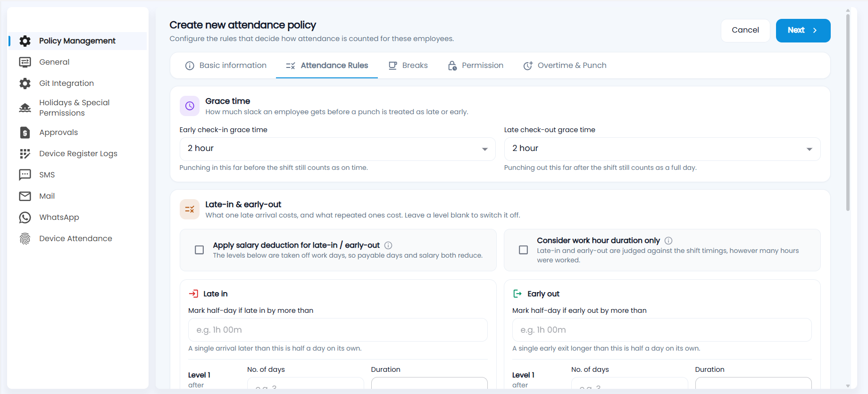
Task: Click 'Mark half-day if early out by more than' label
Action: coord(579,310)
